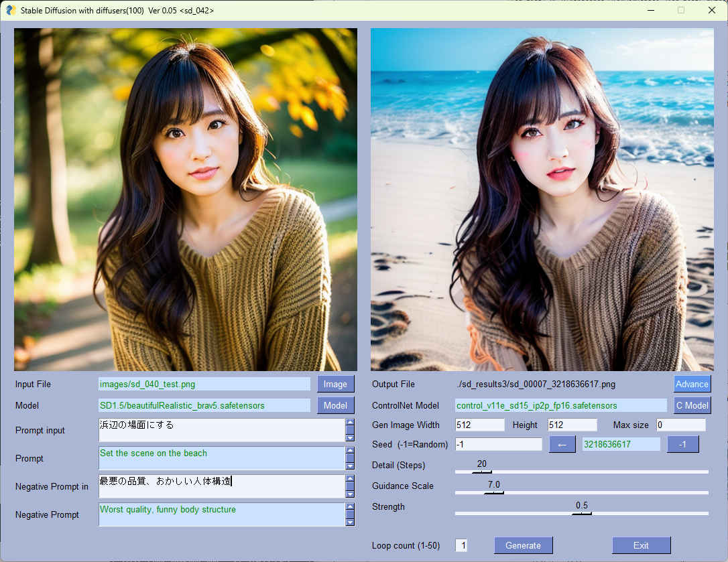Click the Detail (Steps) slider handle
The image size is (728, 562).
(x=481, y=472)
